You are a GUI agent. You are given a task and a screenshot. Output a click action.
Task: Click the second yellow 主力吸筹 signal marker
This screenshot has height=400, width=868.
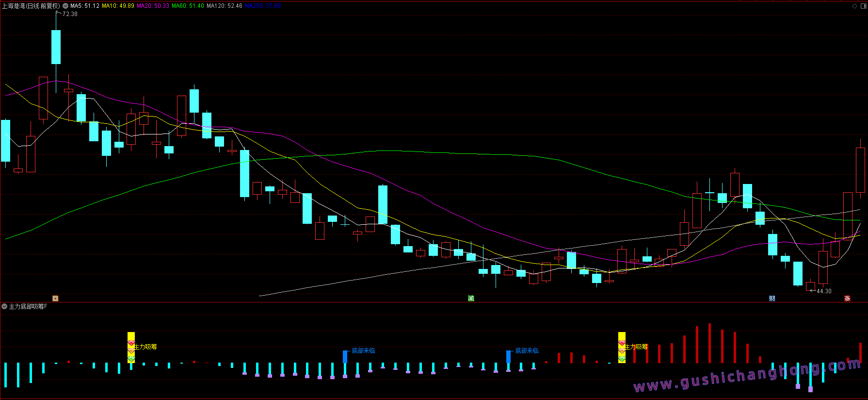click(x=622, y=347)
